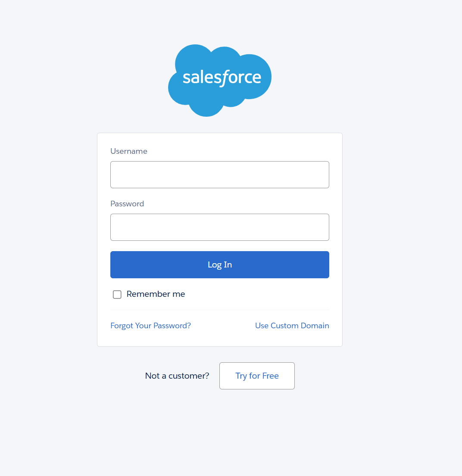Click the 'Log In' text on blue button
This screenshot has width=462, height=476.
coord(220,265)
